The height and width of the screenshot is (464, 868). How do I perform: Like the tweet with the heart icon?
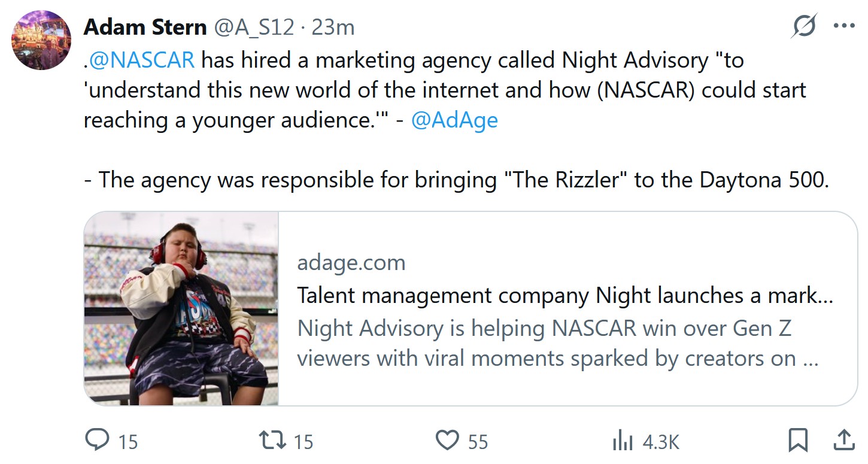click(x=447, y=441)
